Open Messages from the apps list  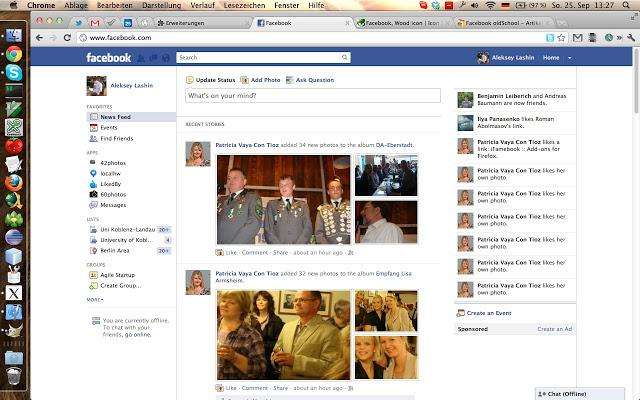pos(112,205)
